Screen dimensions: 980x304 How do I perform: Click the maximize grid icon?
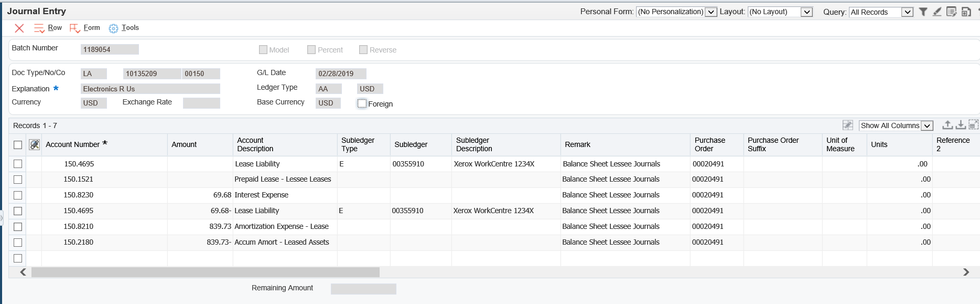coord(974,125)
